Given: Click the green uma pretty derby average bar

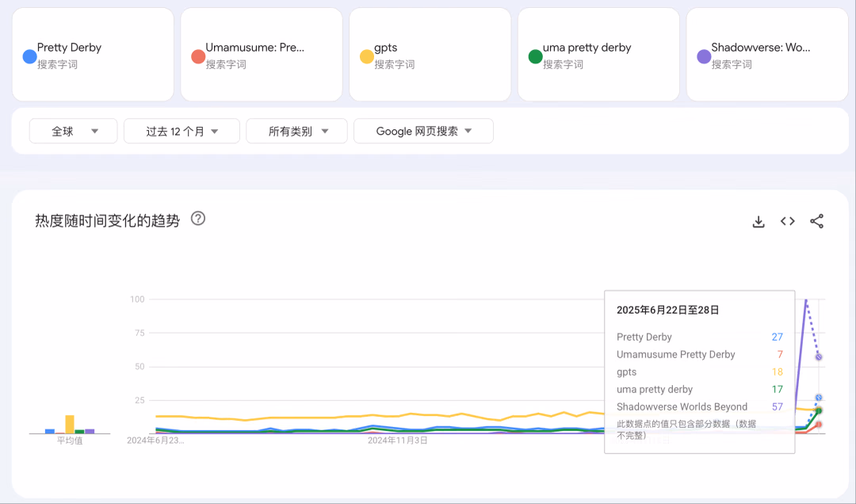Looking at the screenshot, I should click(80, 432).
